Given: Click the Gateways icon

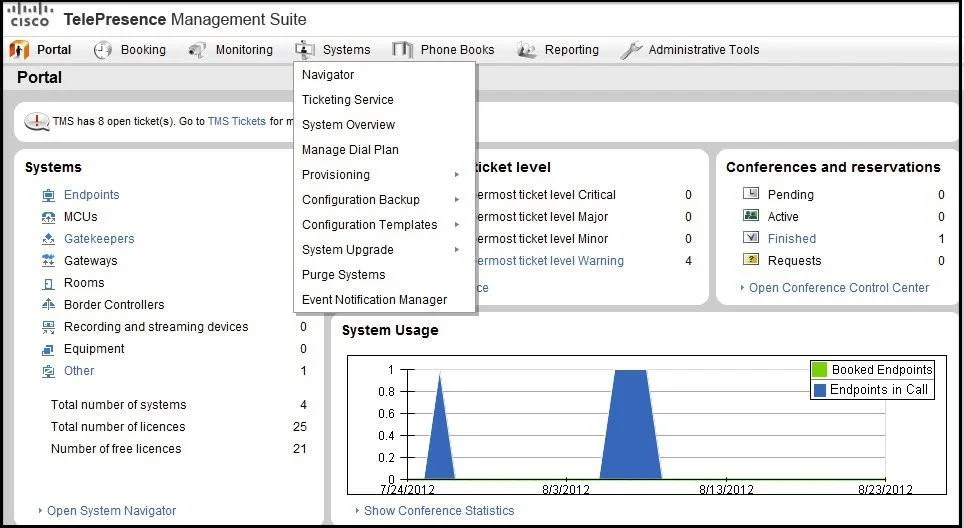Looking at the screenshot, I should 49,261.
